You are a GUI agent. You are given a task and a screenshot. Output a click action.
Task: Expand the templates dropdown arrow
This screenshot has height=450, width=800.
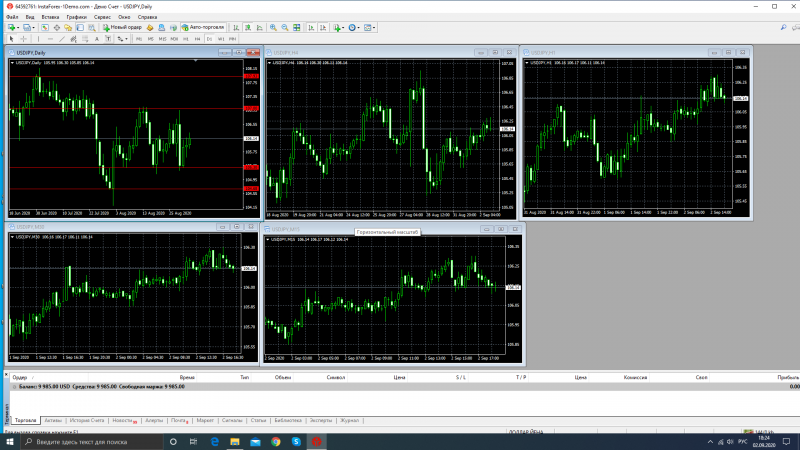click(x=374, y=28)
